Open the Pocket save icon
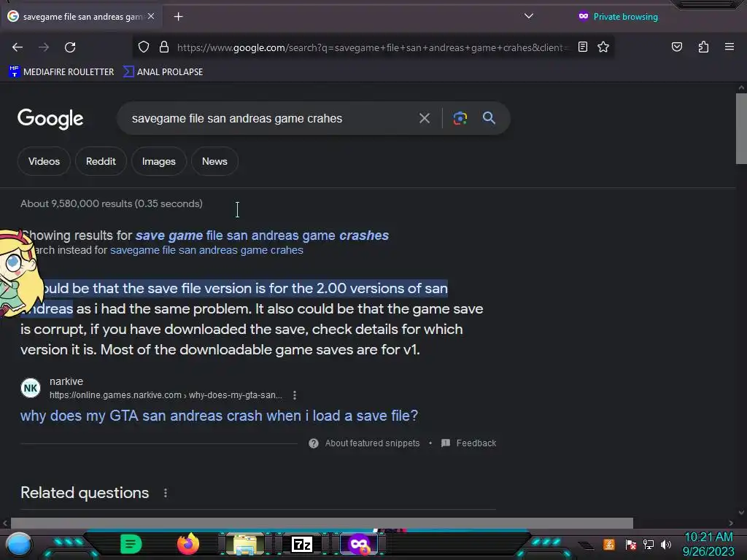 point(676,47)
